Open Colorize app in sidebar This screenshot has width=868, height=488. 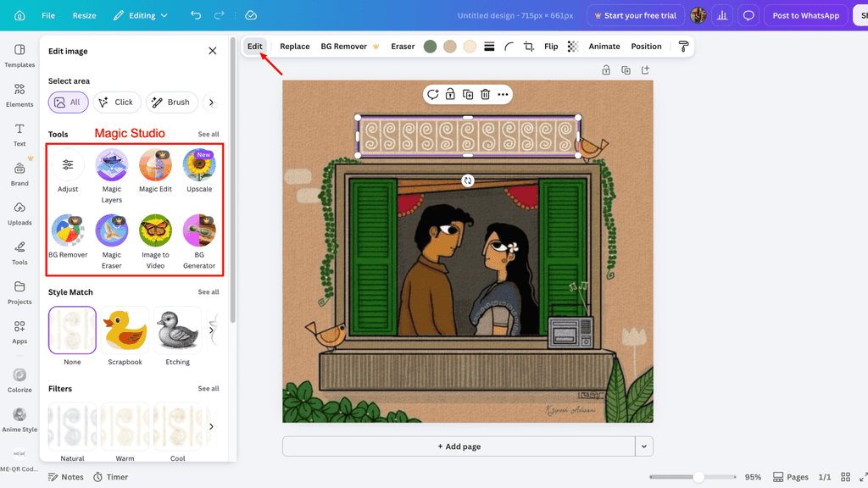coord(19,380)
